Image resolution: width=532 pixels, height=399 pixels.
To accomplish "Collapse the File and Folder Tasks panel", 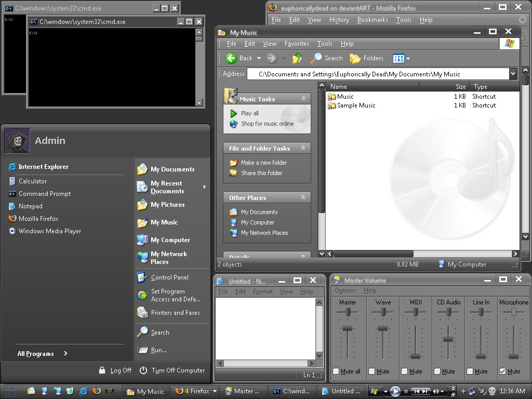I will pyautogui.click(x=303, y=148).
